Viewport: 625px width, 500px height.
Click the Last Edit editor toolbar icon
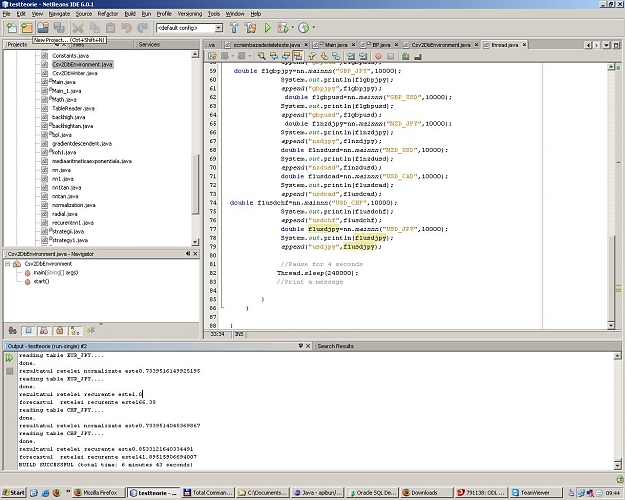(212, 56)
